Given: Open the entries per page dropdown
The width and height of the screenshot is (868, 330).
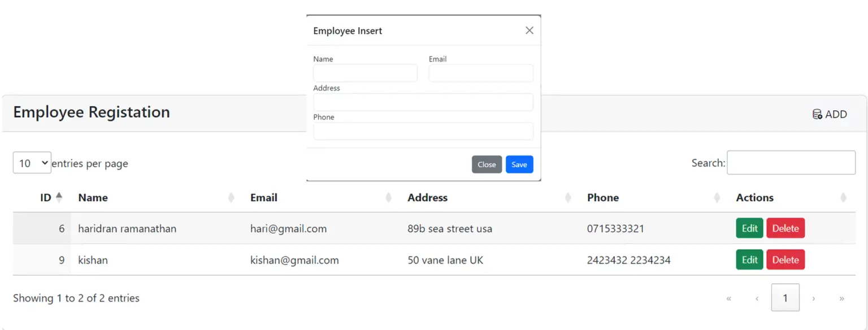Looking at the screenshot, I should click(32, 162).
